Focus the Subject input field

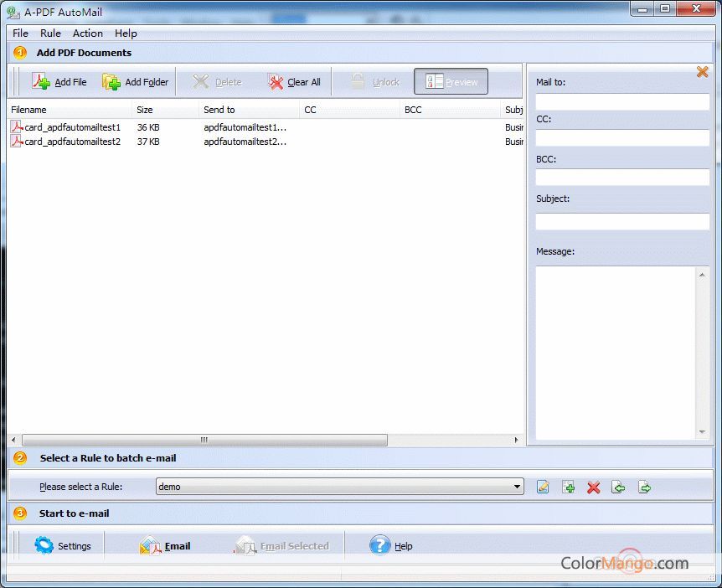tap(622, 221)
